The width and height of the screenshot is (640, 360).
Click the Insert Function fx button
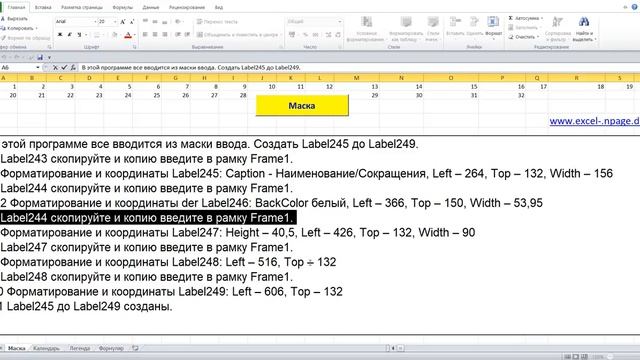[x=73, y=67]
